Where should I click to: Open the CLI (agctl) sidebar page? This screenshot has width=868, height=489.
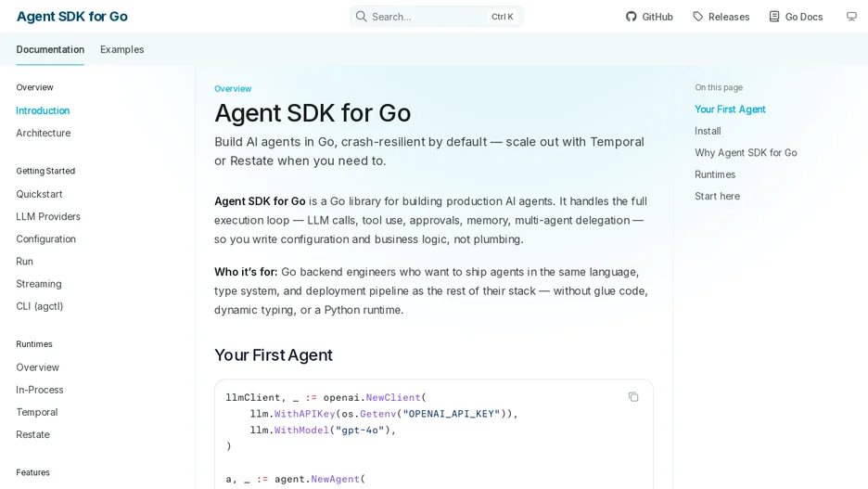[x=39, y=306]
